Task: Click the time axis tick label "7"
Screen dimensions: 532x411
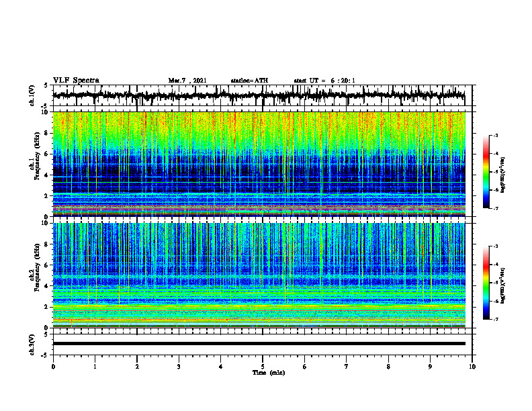Action: point(347,367)
